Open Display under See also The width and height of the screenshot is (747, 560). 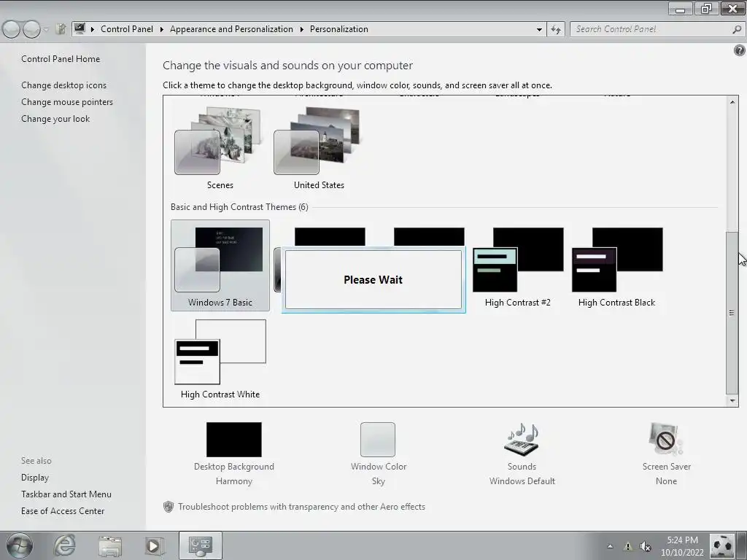35,477
